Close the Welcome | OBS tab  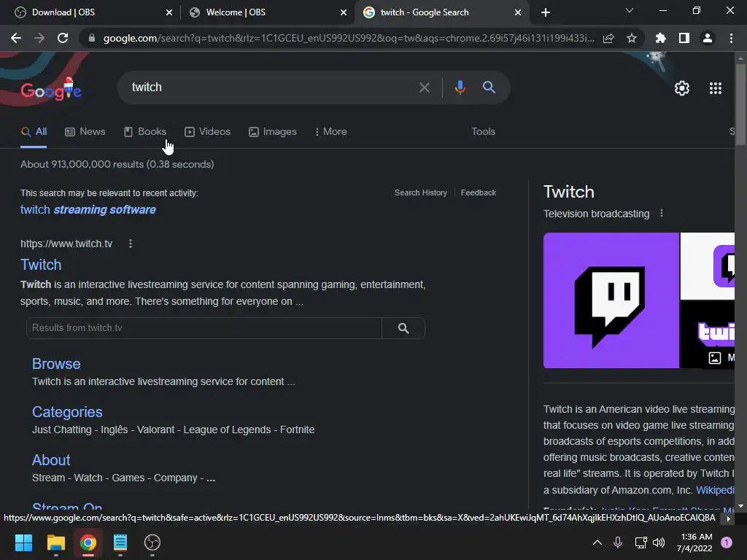pyautogui.click(x=344, y=12)
